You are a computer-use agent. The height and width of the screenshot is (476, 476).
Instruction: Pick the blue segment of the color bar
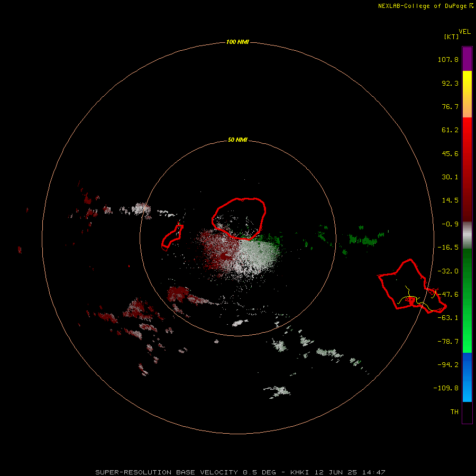point(467,377)
